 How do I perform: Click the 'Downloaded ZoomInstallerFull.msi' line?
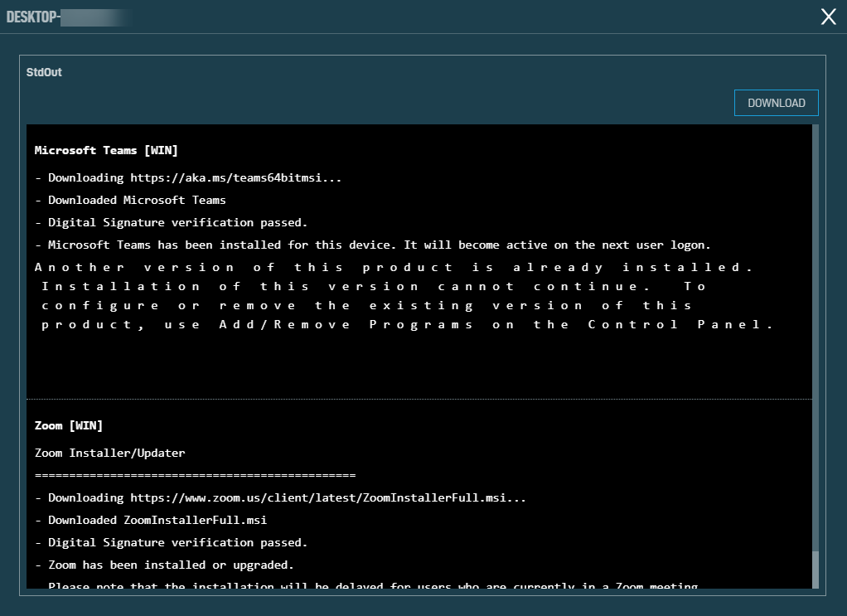[151, 520]
